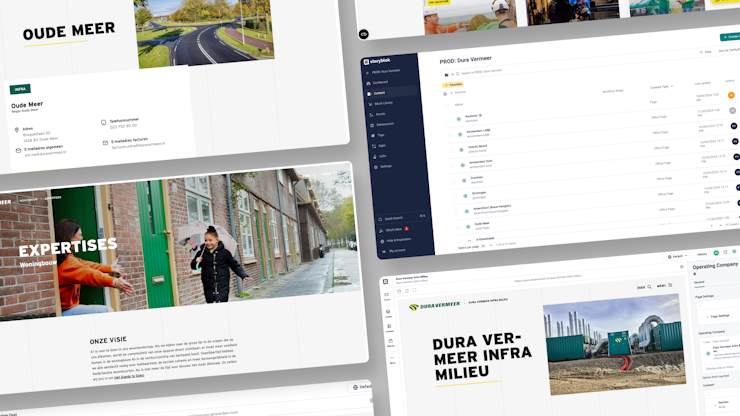740x416 pixels.
Task: Tick the checkbox for the Amsterdam Oost row
Action: pyautogui.click(x=453, y=166)
